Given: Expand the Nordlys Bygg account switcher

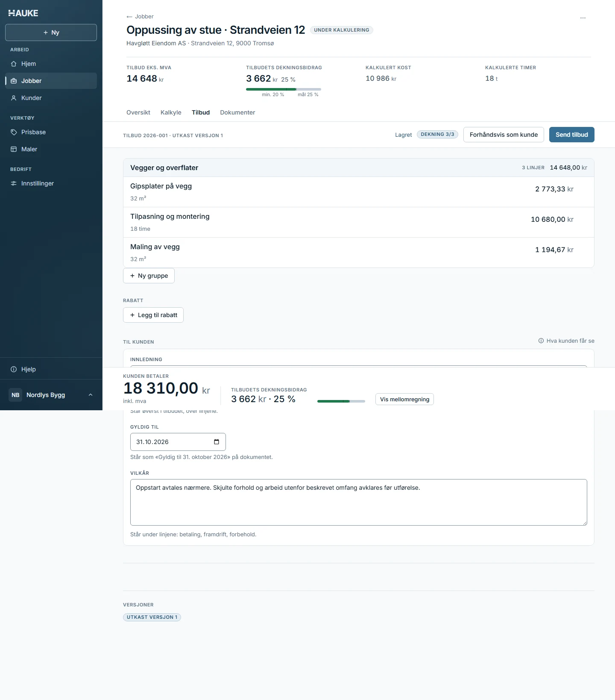Looking at the screenshot, I should tap(51, 395).
